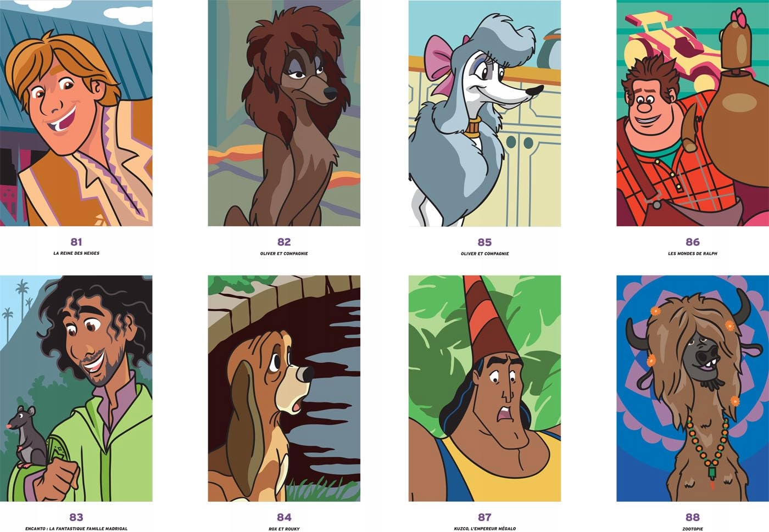Open the Kristoff illustration numbered 81
The image size is (769, 532).
point(76,113)
